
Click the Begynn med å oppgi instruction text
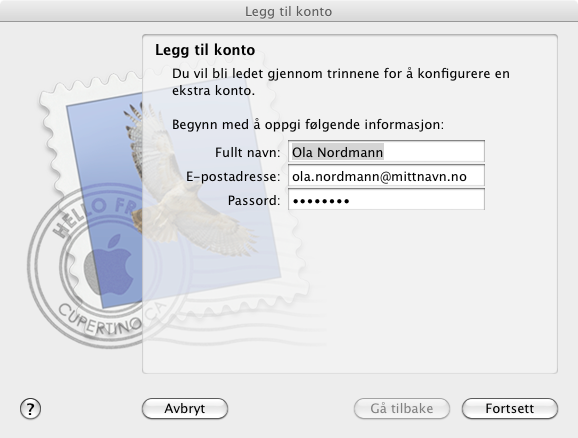pos(308,125)
